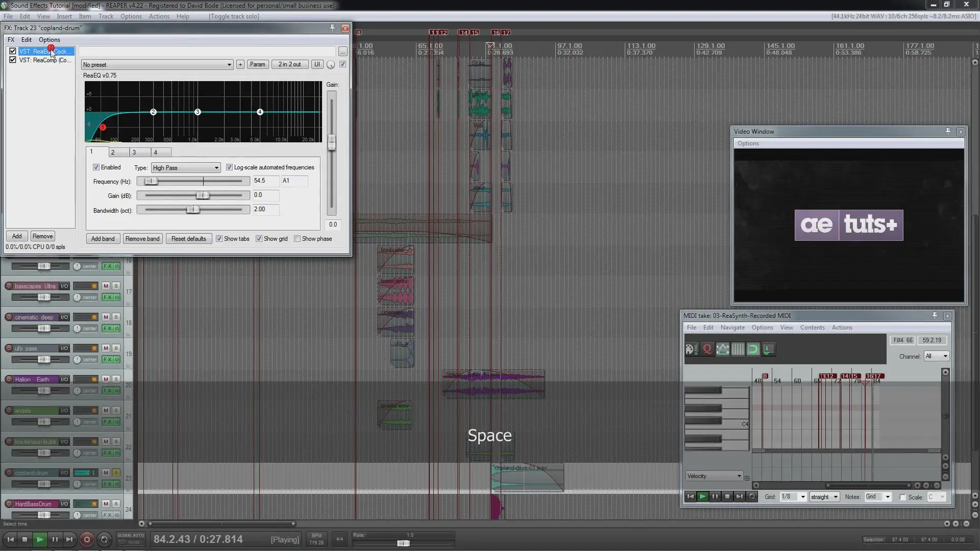
Task: Toggle ReaEQ plugin enabled checkbox in FX list
Action: tap(13, 52)
